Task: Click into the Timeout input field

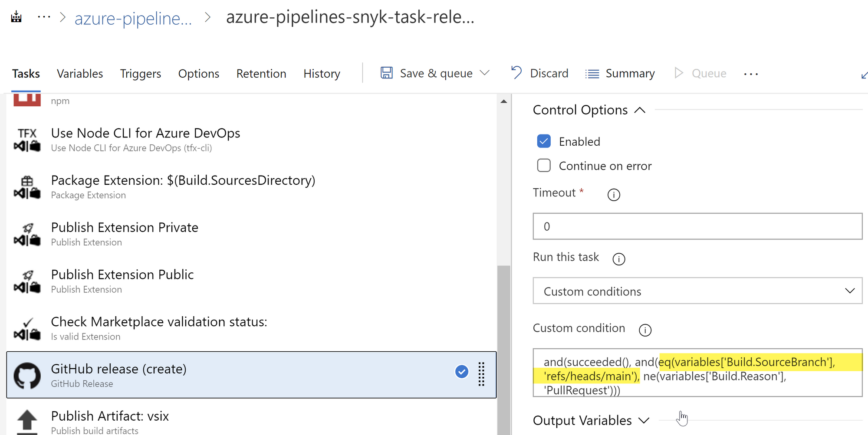Action: 697,226
